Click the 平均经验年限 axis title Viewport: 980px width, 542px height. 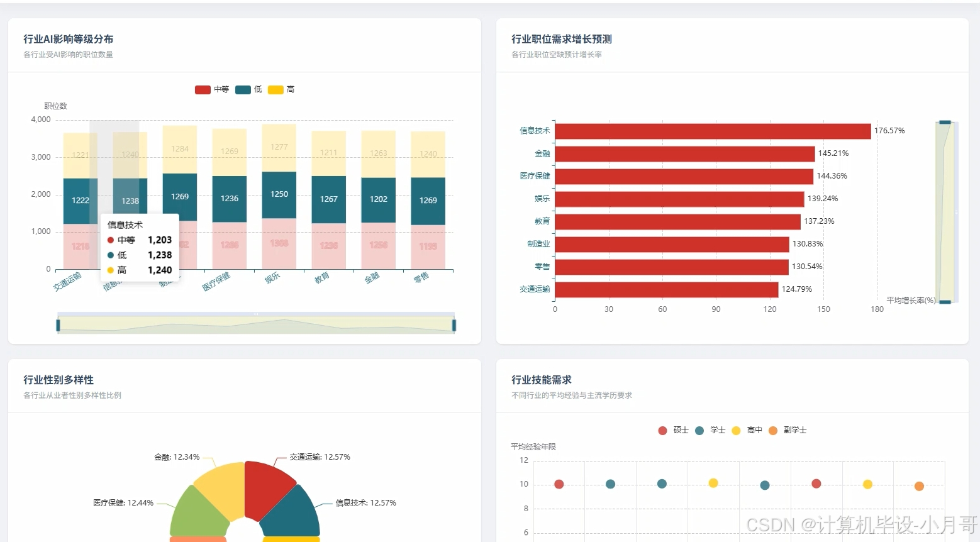coord(533,447)
